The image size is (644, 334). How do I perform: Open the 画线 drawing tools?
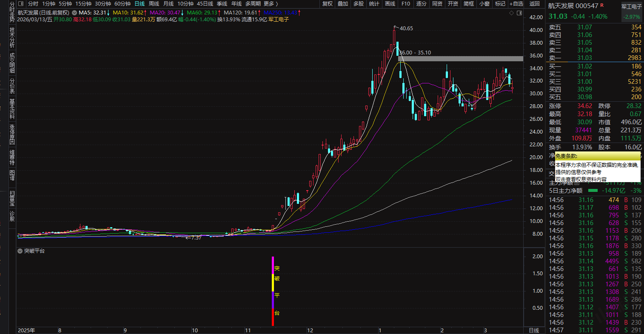390,4
